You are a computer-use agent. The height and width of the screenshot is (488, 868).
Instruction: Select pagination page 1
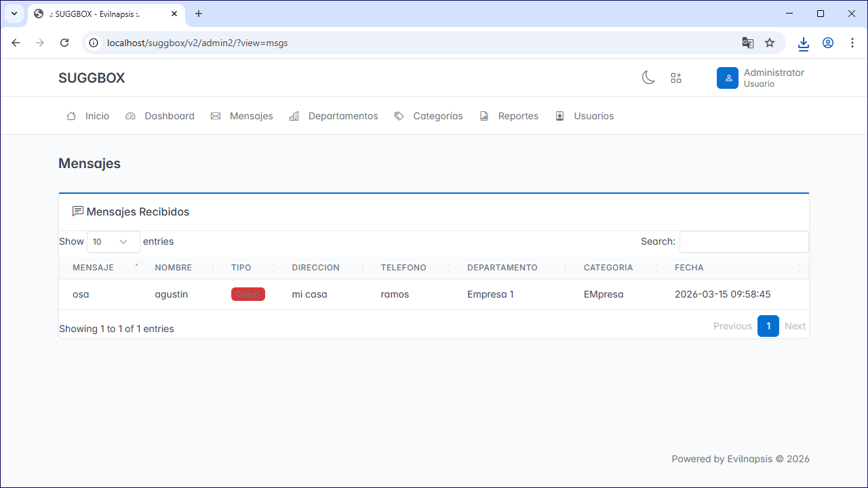(768, 326)
